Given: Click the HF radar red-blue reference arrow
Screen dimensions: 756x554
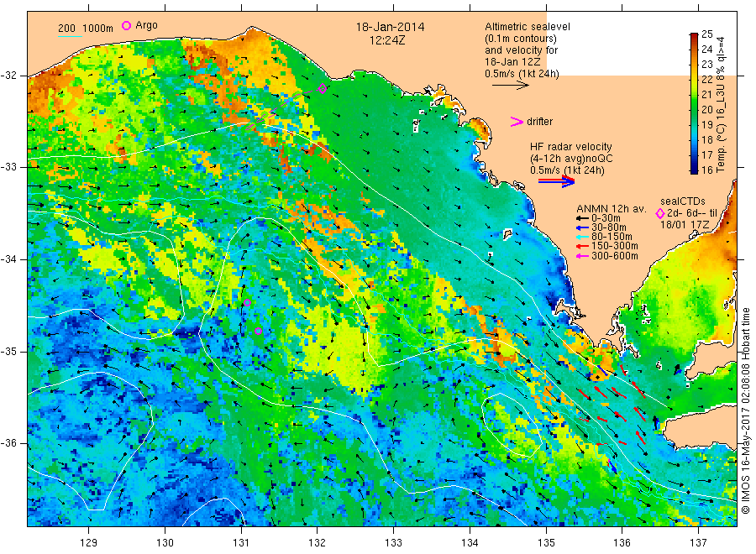Looking at the screenshot, I should (557, 181).
